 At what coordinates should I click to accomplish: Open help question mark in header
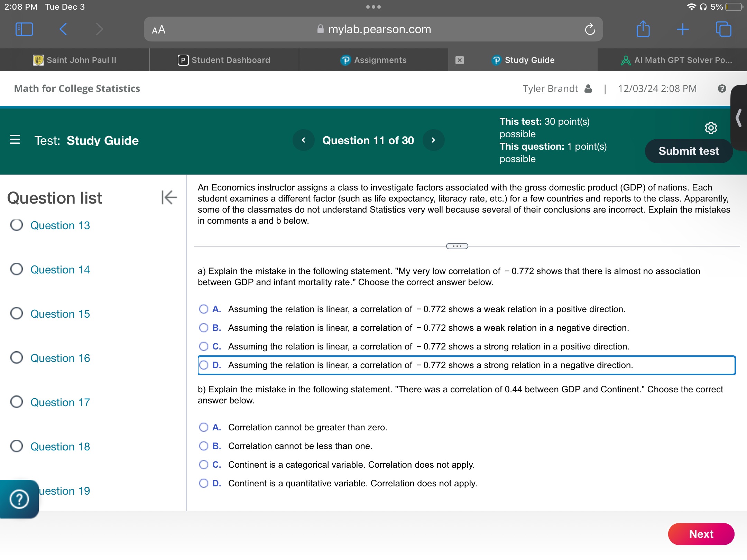(722, 89)
